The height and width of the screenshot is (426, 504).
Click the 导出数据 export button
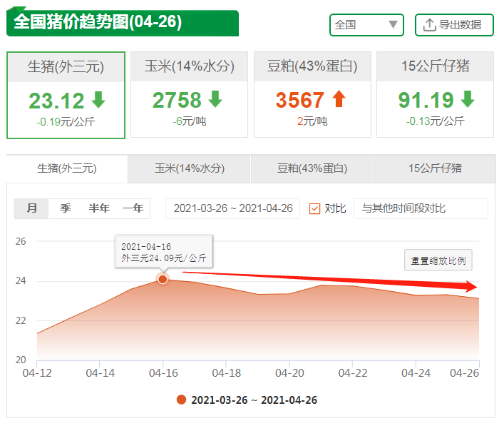[x=454, y=25]
